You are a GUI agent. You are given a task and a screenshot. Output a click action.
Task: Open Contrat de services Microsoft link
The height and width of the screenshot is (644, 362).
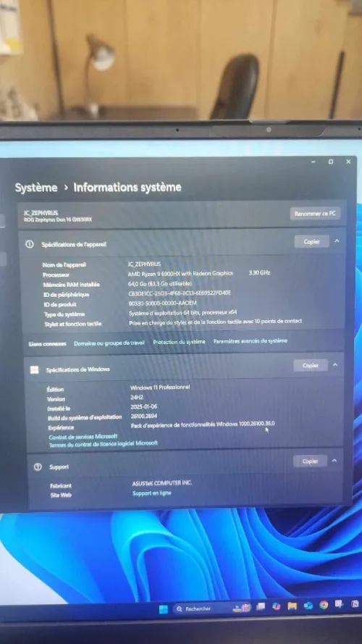point(83,437)
